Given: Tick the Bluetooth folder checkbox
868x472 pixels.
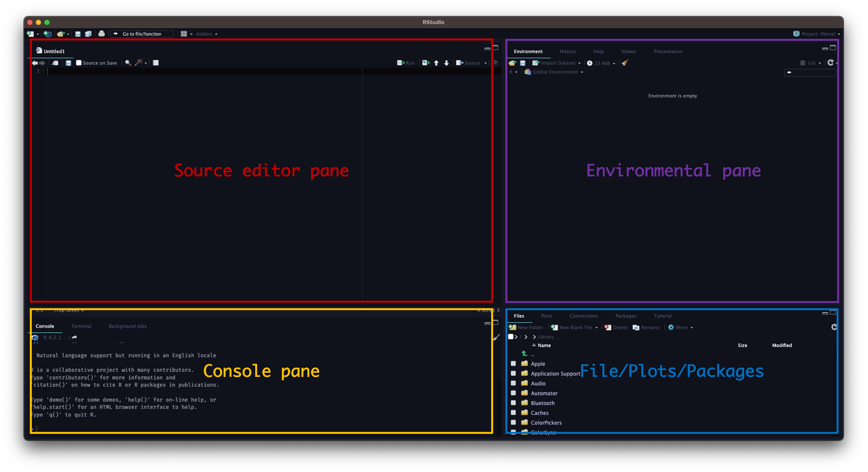Looking at the screenshot, I should pyautogui.click(x=513, y=403).
